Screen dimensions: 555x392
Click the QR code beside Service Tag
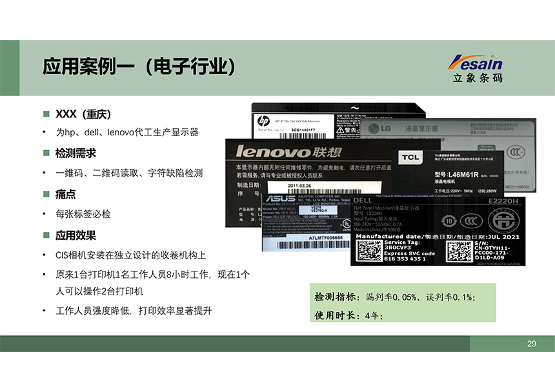click(369, 250)
